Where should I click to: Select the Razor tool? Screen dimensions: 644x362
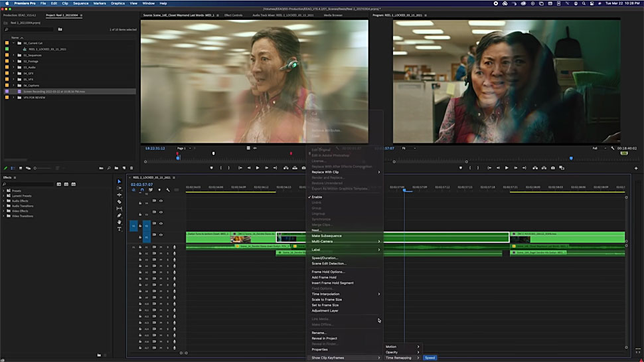120,201
